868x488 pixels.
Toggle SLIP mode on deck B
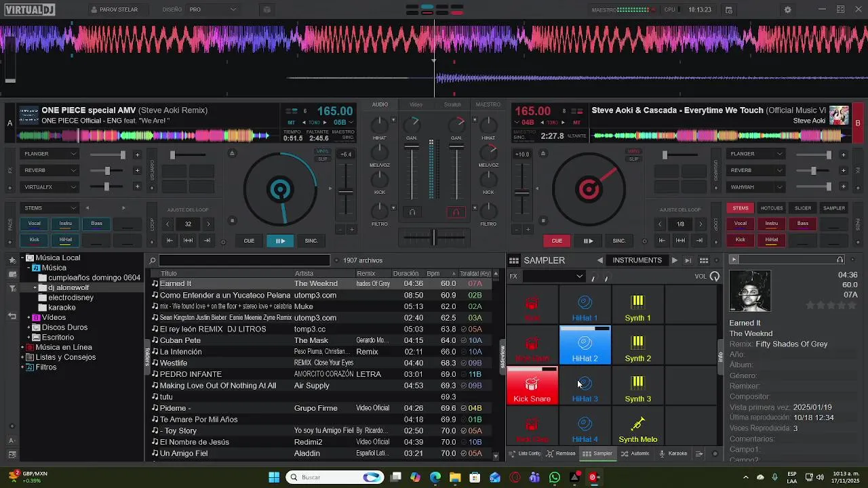[634, 159]
